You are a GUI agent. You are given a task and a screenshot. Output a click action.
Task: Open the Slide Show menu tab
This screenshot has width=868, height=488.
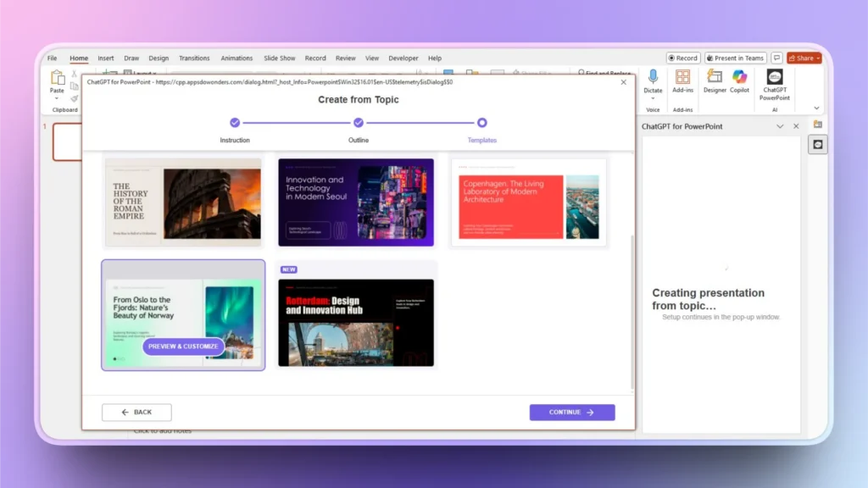click(x=279, y=58)
